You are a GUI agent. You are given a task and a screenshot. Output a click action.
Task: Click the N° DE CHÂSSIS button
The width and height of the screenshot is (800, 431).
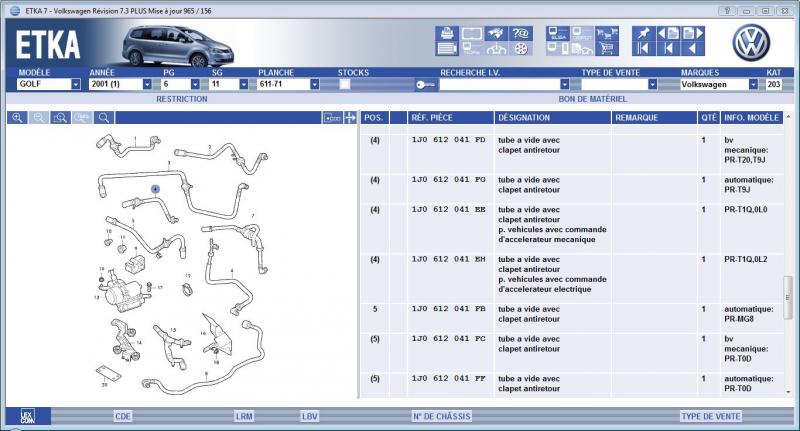[x=441, y=416]
